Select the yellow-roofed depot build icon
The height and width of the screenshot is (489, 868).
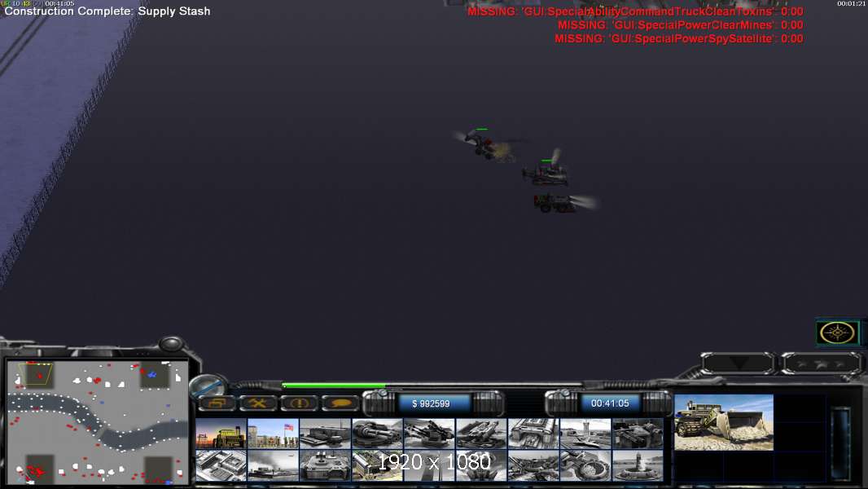point(377,465)
